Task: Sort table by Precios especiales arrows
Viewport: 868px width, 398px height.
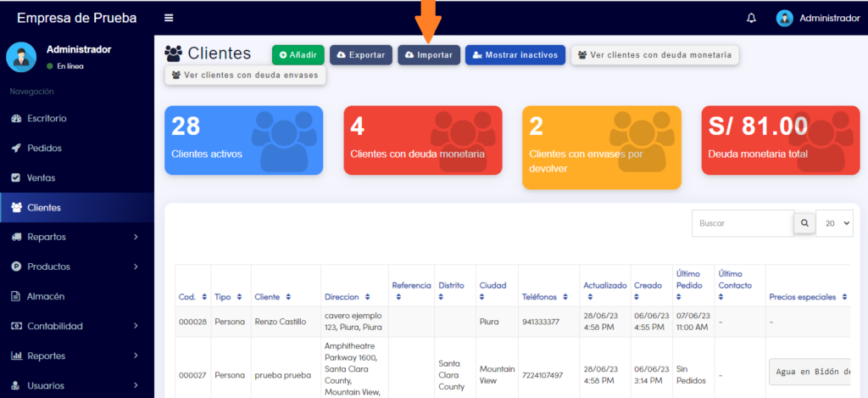Action: click(845, 297)
